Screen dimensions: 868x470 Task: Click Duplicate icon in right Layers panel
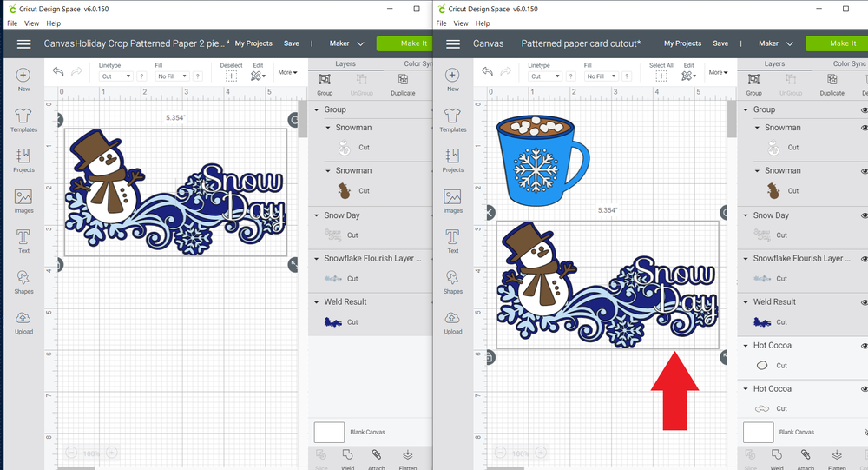coord(832,79)
